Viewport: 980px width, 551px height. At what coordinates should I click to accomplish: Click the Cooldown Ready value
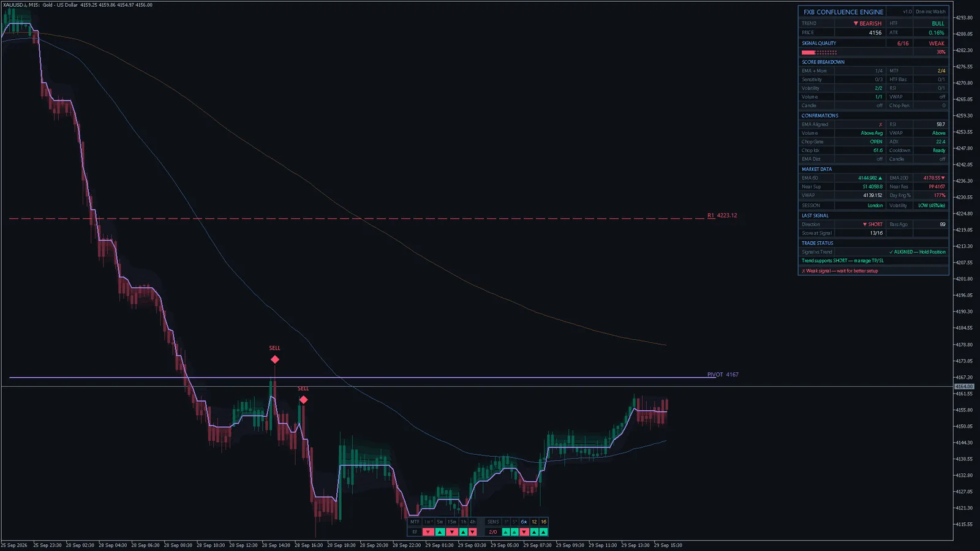coord(939,150)
